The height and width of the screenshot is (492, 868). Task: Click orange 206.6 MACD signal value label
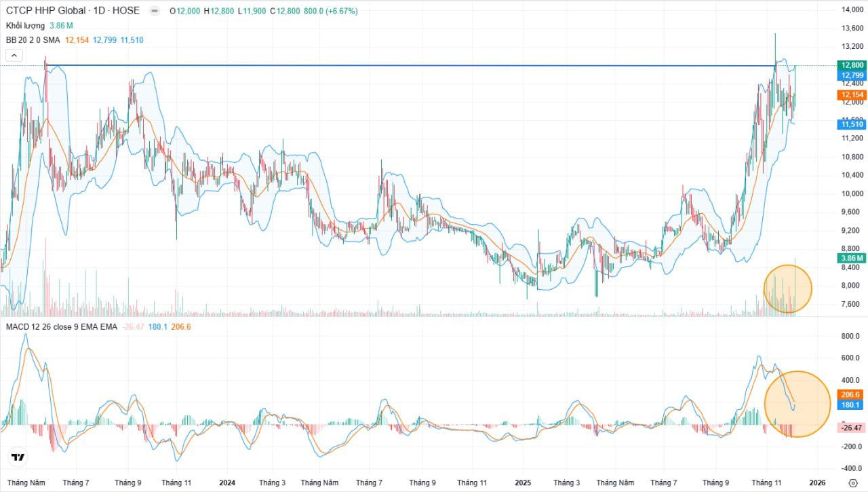point(850,394)
